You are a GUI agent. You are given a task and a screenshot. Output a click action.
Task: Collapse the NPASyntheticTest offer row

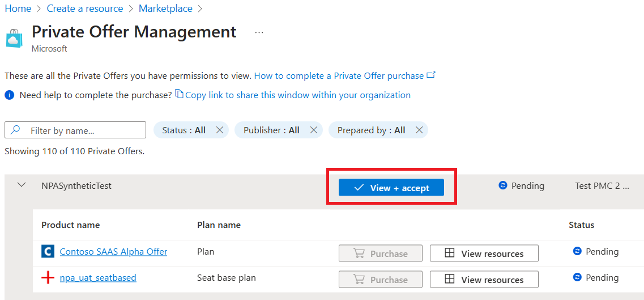(x=22, y=185)
